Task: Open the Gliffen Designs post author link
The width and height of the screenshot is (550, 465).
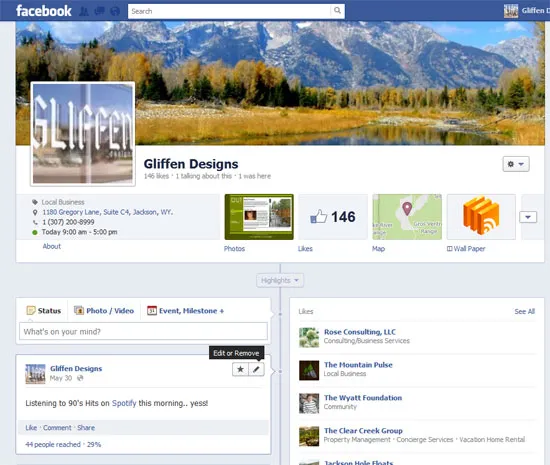Action: tap(76, 369)
